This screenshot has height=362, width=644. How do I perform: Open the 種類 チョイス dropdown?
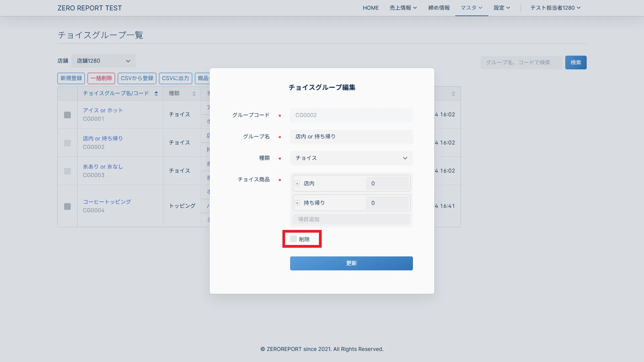point(351,158)
